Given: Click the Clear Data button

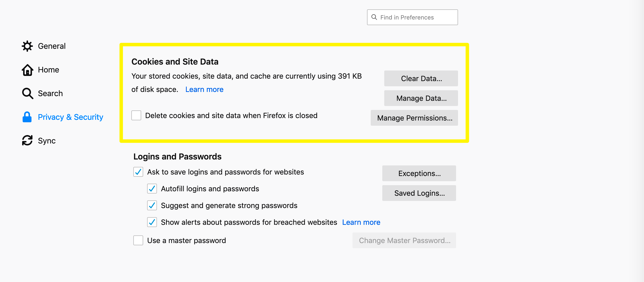Looking at the screenshot, I should (421, 78).
